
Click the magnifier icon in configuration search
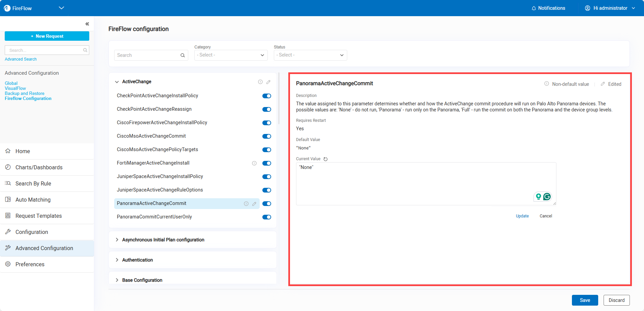click(x=183, y=56)
